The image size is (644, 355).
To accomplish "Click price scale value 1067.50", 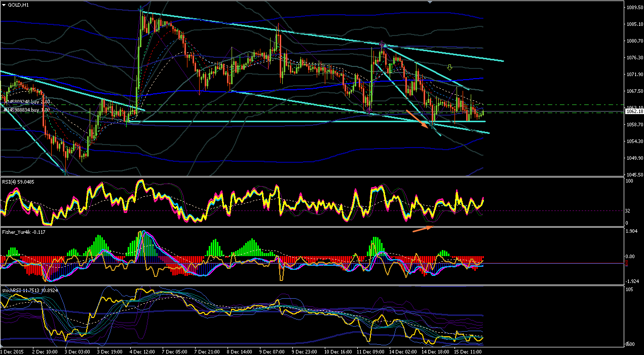I will click(634, 91).
